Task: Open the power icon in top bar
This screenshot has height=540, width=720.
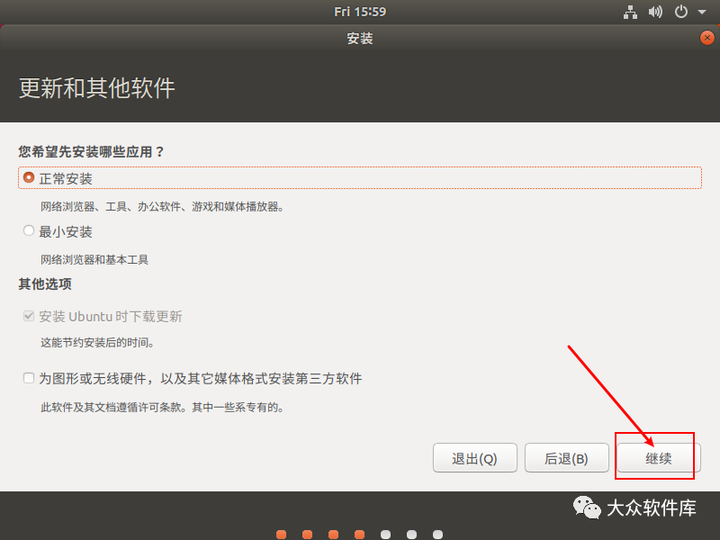Action: click(x=681, y=12)
